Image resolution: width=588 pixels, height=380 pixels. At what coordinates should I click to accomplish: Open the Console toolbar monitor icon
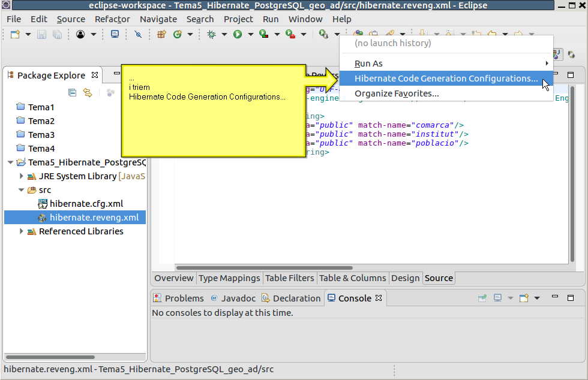point(115,35)
